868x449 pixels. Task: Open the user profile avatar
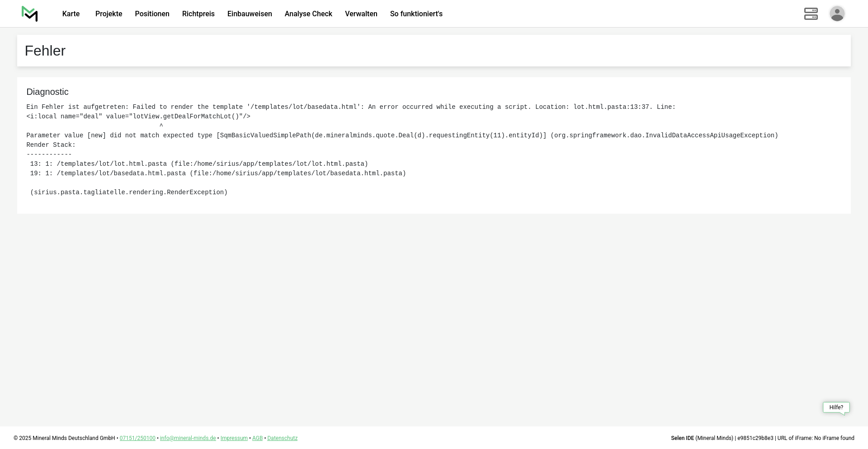(x=837, y=14)
